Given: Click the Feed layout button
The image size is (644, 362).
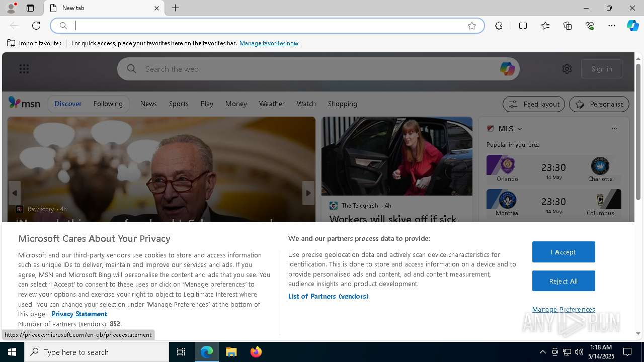Looking at the screenshot, I should [x=534, y=104].
